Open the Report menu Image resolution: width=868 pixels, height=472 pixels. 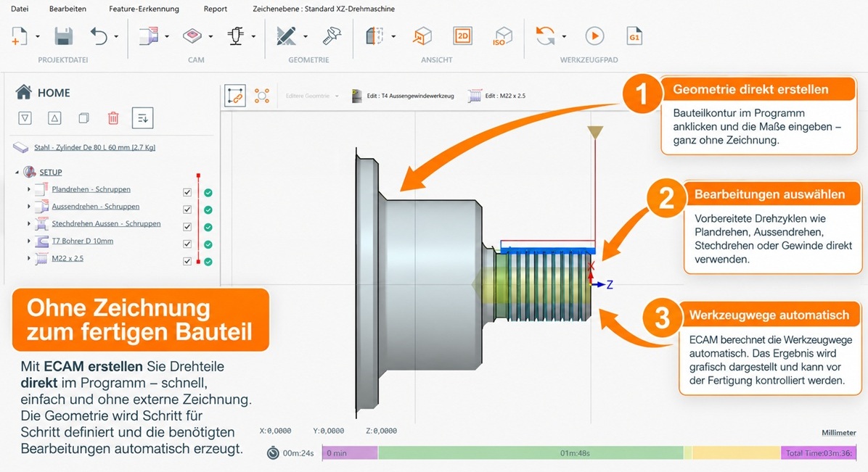[x=216, y=9]
